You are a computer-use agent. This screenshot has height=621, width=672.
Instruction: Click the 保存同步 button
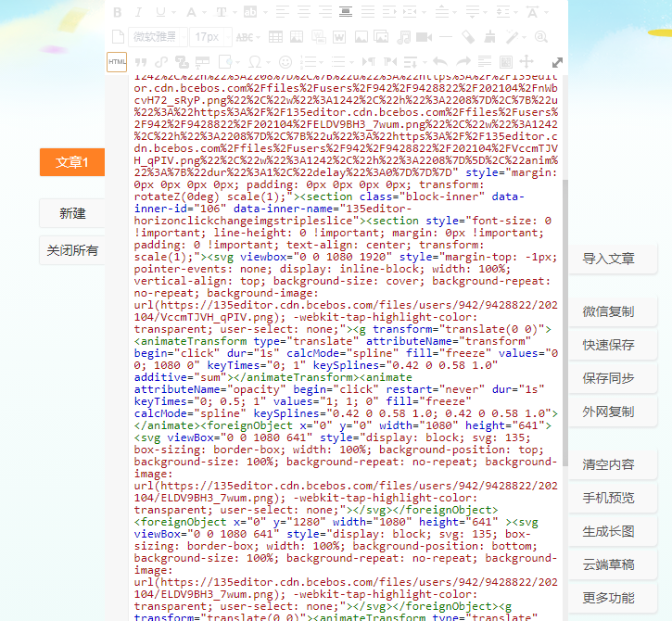[613, 378]
